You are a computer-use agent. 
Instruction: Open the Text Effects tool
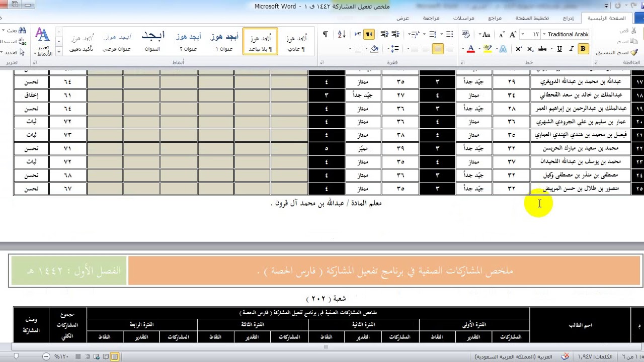point(503,49)
